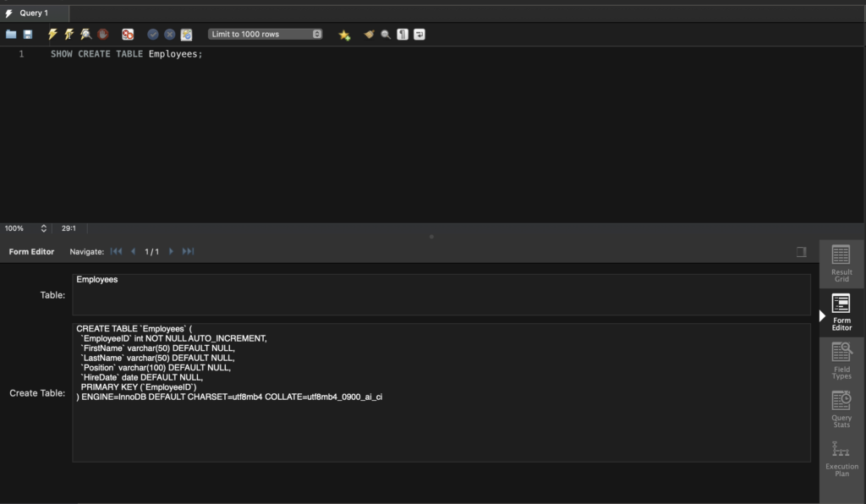Execute the query with the lightning bolt

coord(52,35)
